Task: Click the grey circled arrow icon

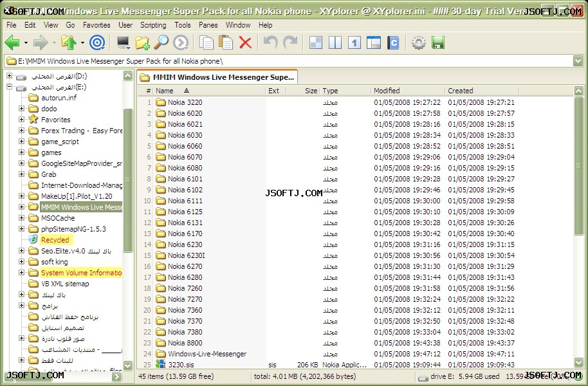Action: (x=181, y=42)
